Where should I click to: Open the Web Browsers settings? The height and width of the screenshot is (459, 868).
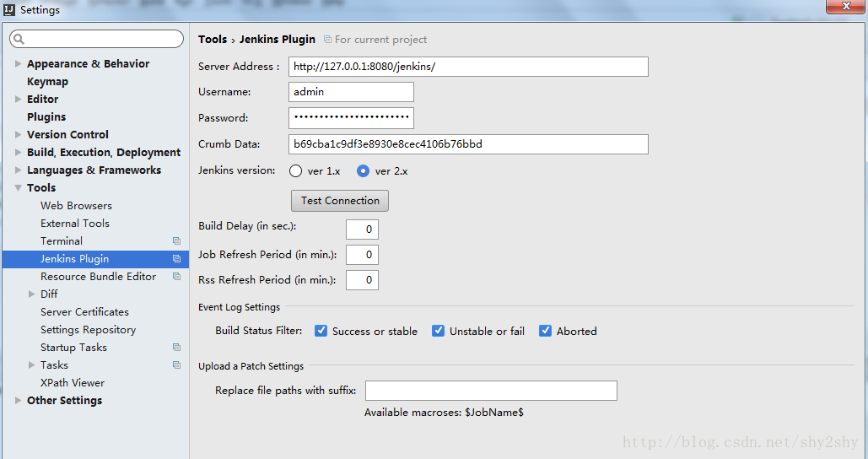tap(77, 205)
